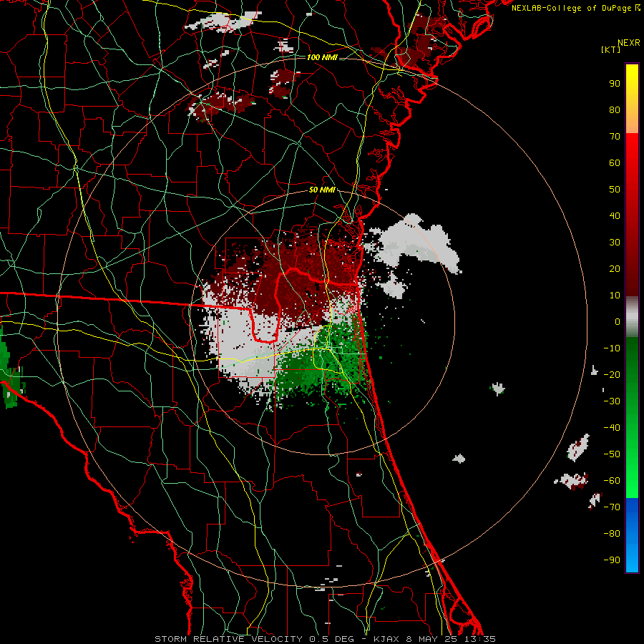Screen dimensions: 644x644
Task: Click the -70 value on the velocity scale
Action: [612, 507]
